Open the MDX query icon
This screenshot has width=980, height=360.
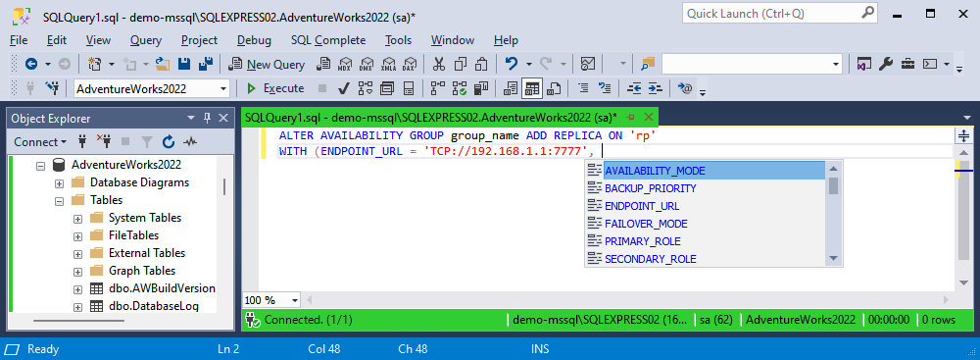pyautogui.click(x=345, y=64)
